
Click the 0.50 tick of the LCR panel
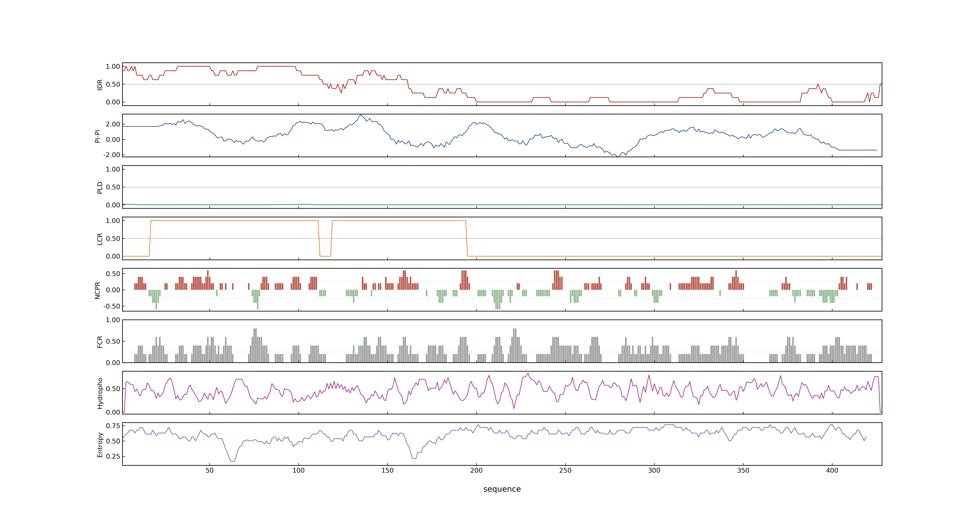(x=113, y=239)
